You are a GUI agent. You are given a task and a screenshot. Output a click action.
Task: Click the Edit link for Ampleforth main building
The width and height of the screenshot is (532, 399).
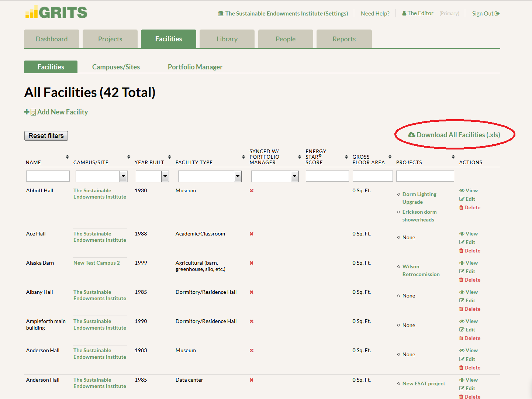click(467, 330)
